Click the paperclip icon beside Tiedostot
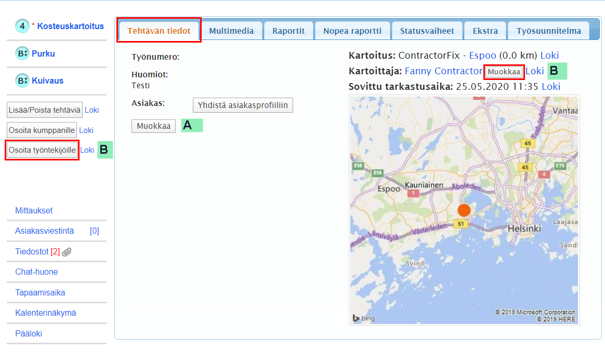The height and width of the screenshot is (364, 605). [x=67, y=252]
